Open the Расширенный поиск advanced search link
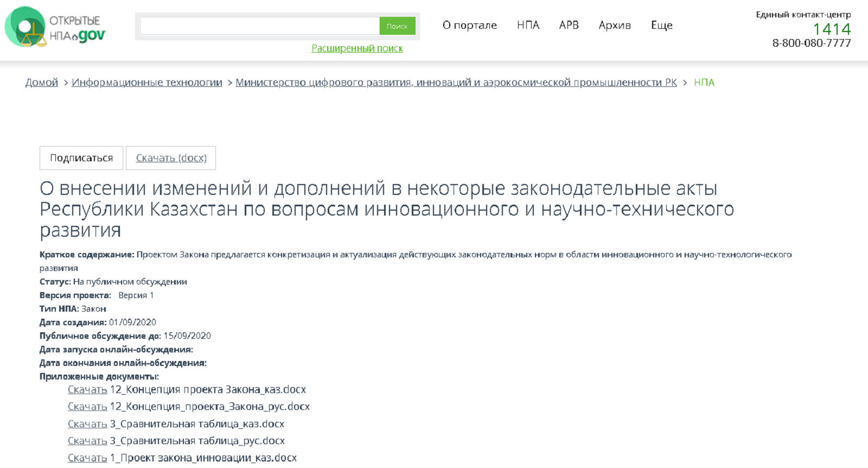The width and height of the screenshot is (868, 468). [357, 48]
